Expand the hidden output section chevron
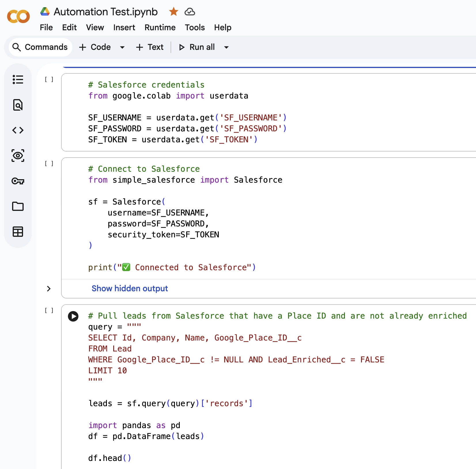This screenshot has width=476, height=469. pos(49,289)
